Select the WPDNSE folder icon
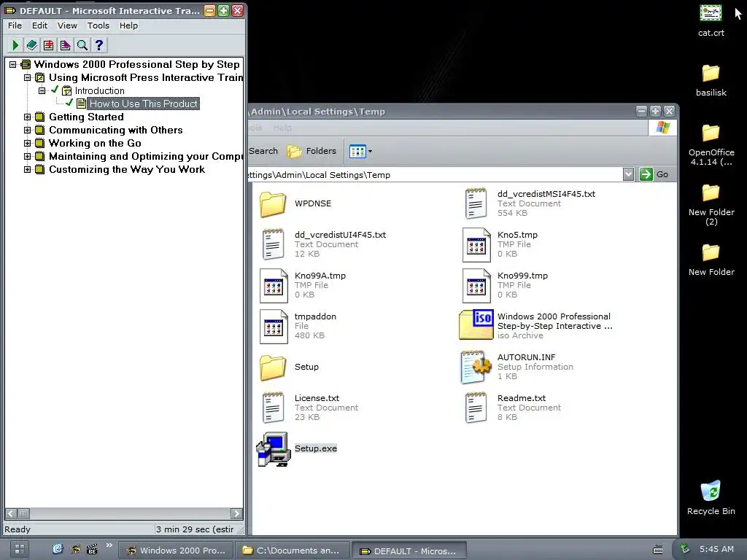747x560 pixels. (x=273, y=204)
